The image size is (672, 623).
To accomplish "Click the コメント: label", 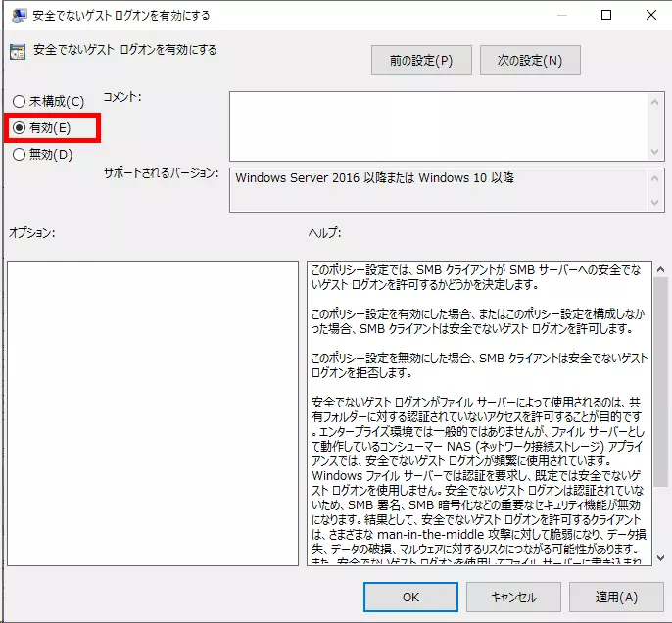I will (122, 97).
